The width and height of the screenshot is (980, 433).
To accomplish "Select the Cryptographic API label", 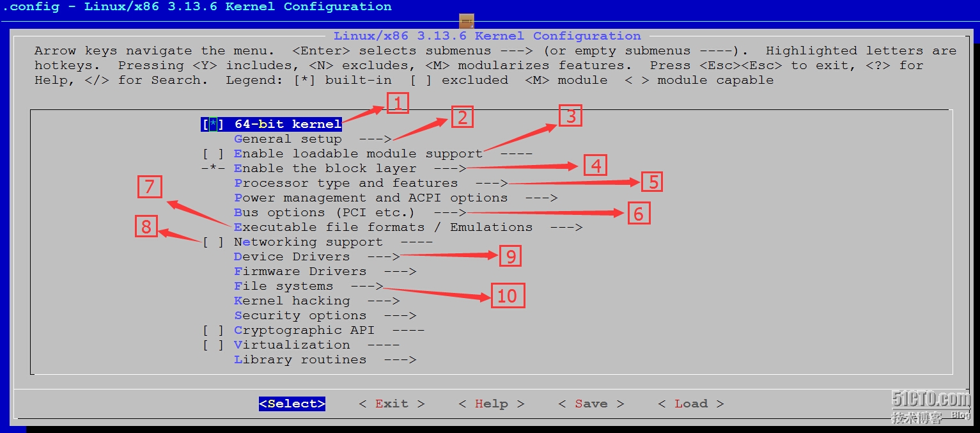I will click(304, 330).
